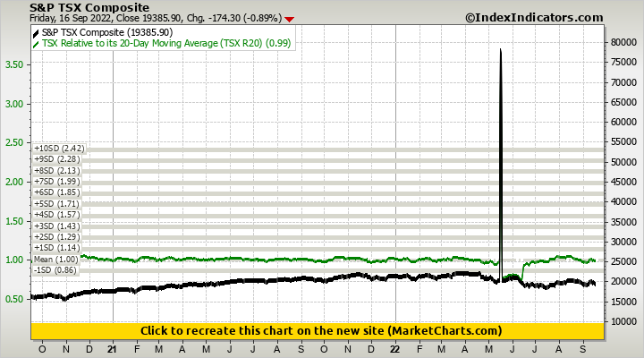Click the IndexIndicators.com copyright text

(x=534, y=18)
